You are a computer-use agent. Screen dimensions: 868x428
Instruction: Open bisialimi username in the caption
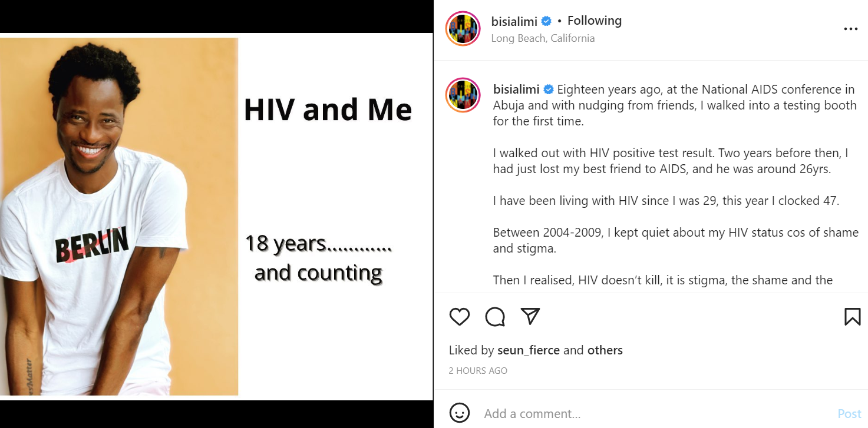click(x=516, y=89)
